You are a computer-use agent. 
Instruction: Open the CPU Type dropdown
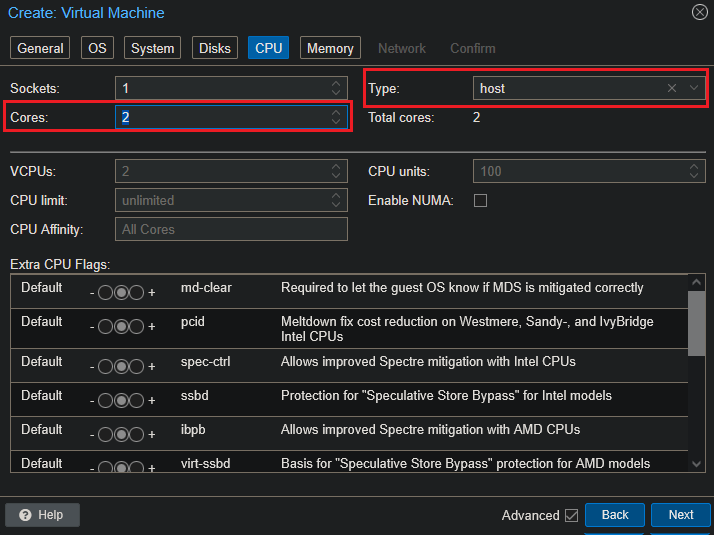(694, 88)
